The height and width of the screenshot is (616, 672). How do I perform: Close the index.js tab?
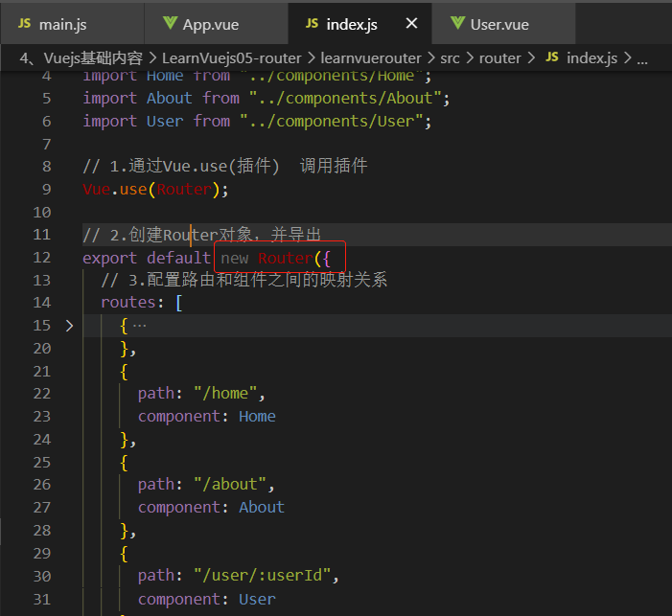[x=411, y=23]
